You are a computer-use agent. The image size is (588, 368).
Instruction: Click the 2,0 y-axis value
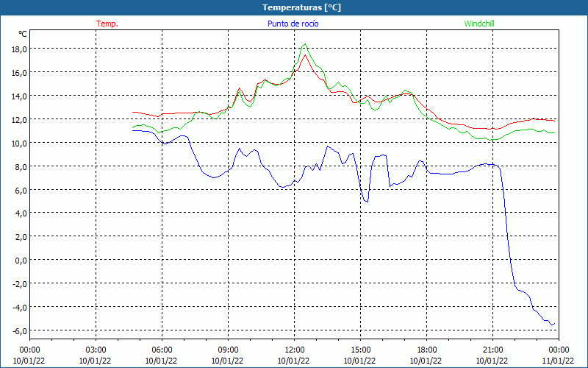coord(21,237)
